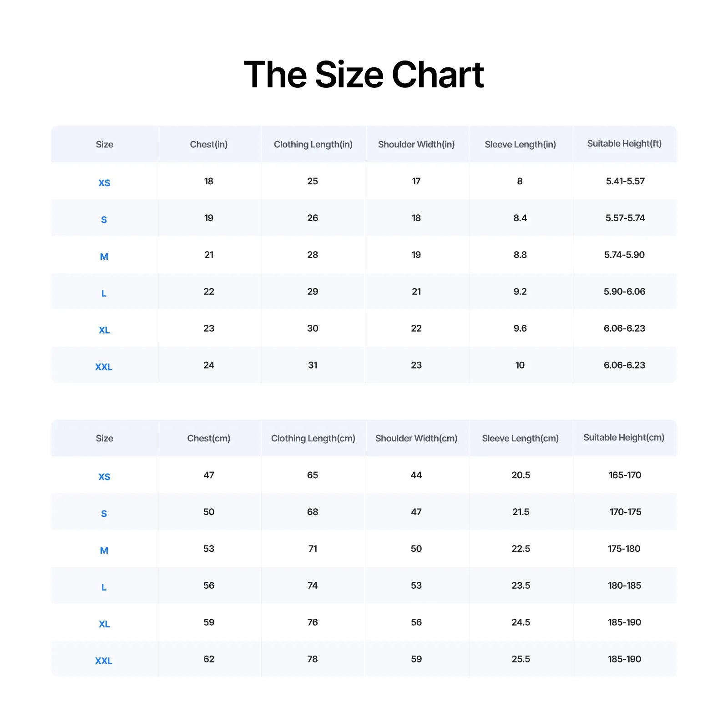
Task: Click the XS label in the inches table
Action: (x=104, y=183)
